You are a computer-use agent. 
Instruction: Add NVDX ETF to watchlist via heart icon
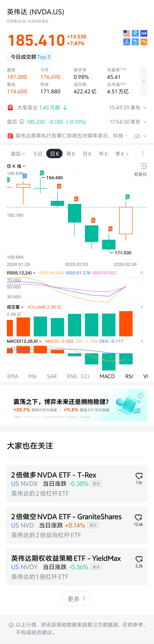tap(139, 476)
